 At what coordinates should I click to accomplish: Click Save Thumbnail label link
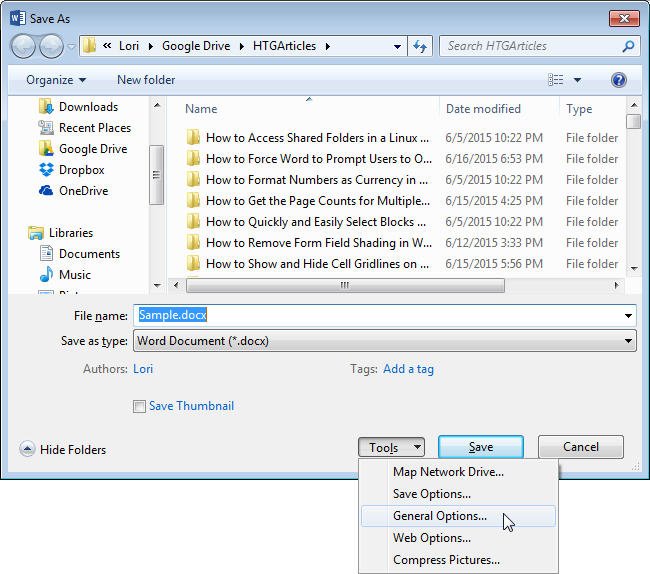point(192,406)
